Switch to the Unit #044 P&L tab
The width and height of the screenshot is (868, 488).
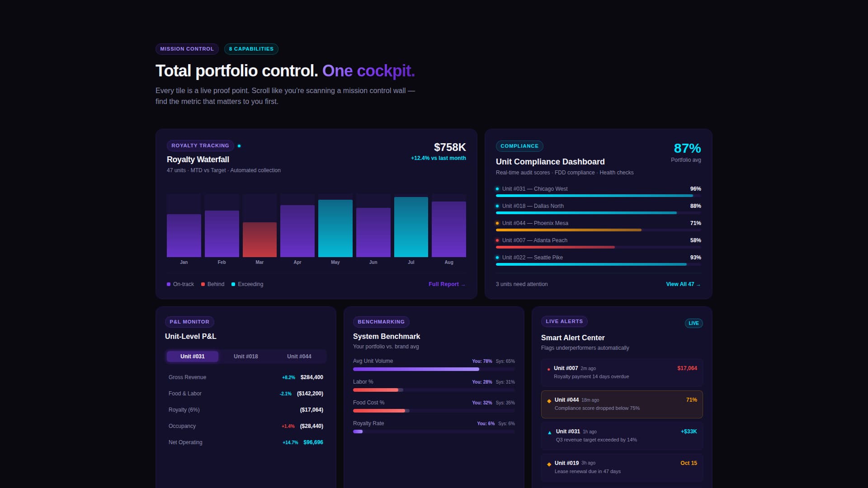click(299, 357)
